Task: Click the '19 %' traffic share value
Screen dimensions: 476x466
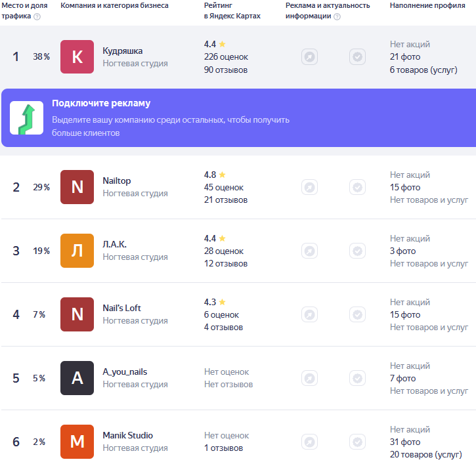Action: (x=41, y=251)
